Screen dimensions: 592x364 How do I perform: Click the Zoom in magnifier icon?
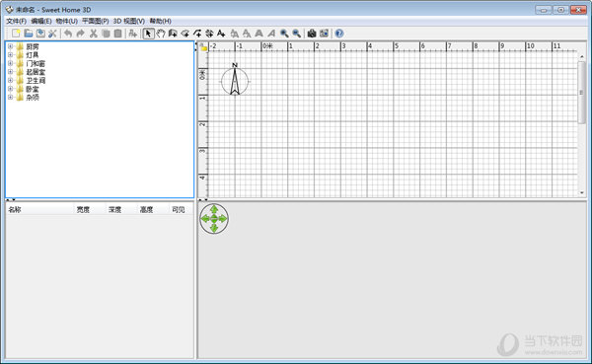(x=284, y=34)
